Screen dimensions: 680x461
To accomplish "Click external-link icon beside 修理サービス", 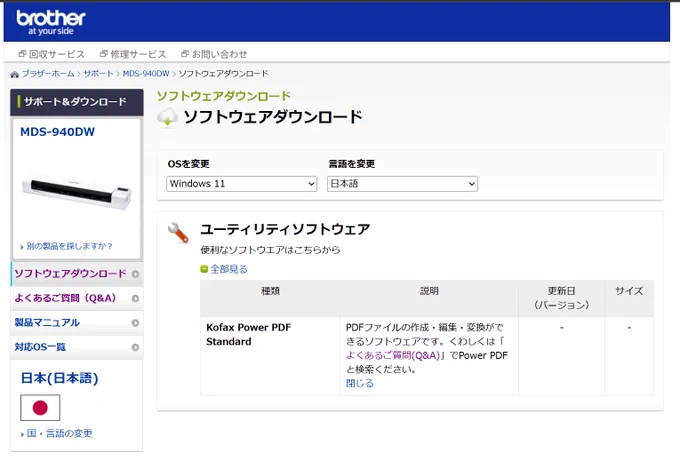I will 104,54.
